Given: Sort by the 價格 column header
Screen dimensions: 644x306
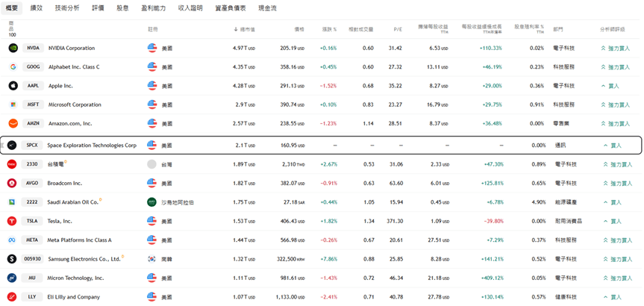Looking at the screenshot, I should click(299, 29).
